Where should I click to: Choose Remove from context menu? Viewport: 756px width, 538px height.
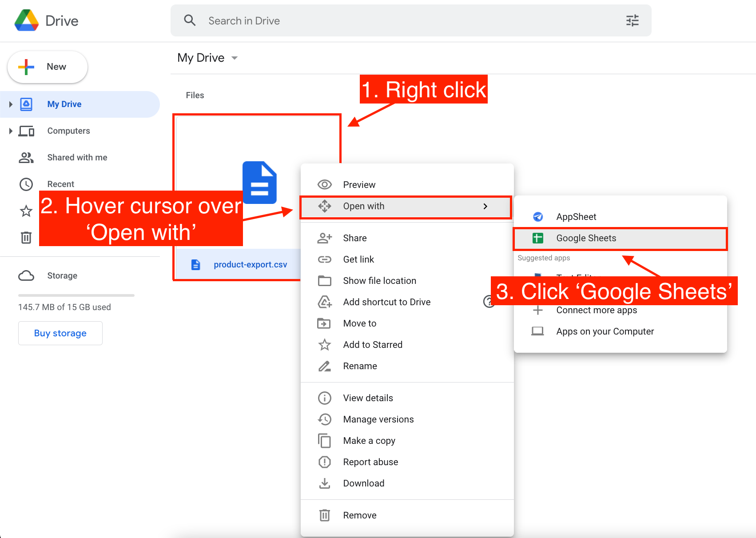(407, 515)
